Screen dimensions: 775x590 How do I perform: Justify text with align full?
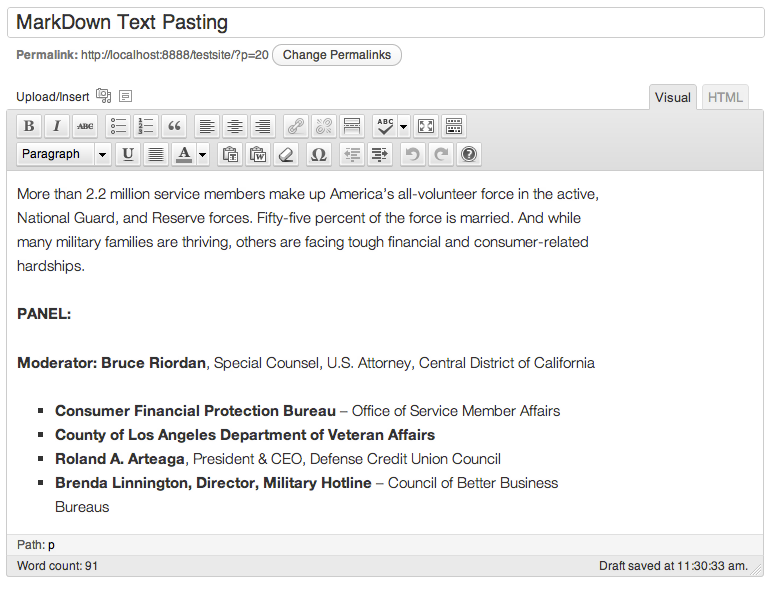click(x=156, y=154)
